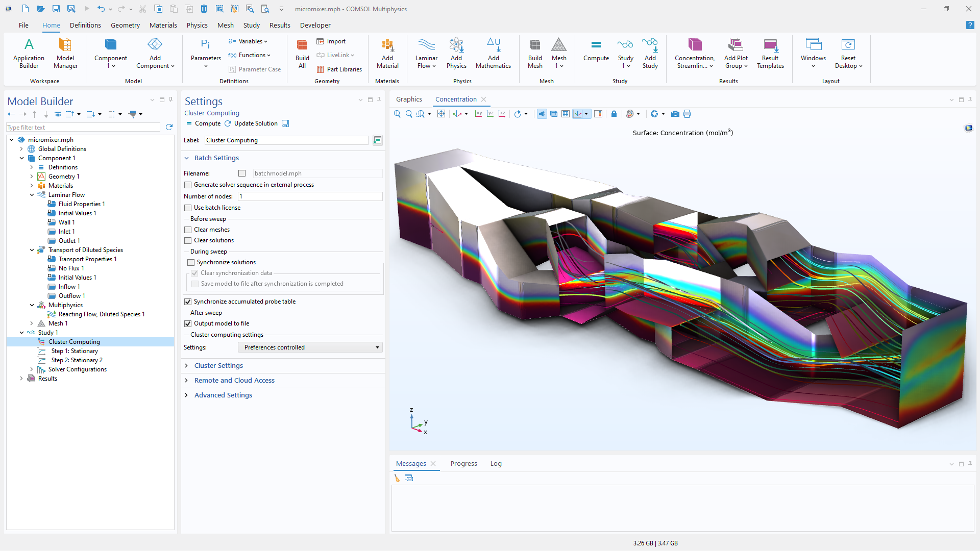Switch to Progress tab
This screenshot has width=980, height=551.
point(463,464)
